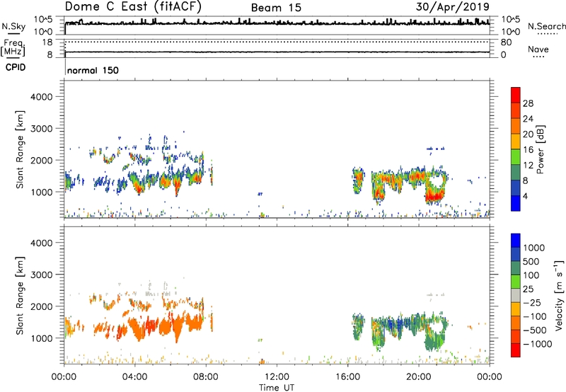Click the 'N.Search' legend label
The width and height of the screenshot is (566, 392).
[x=546, y=26]
